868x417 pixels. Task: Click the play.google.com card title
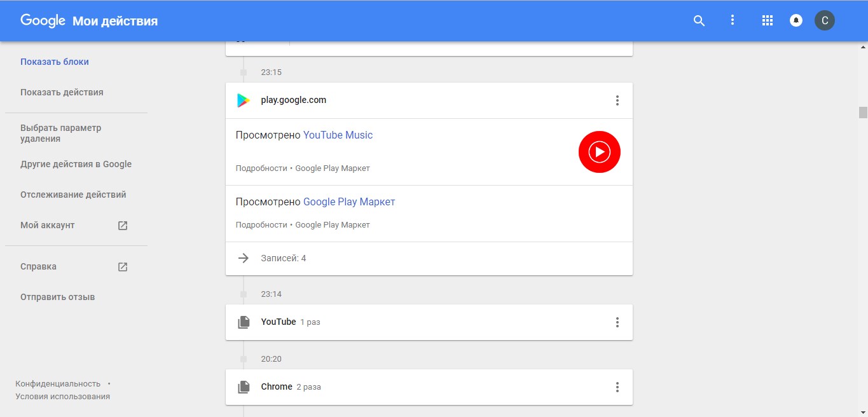(x=294, y=100)
